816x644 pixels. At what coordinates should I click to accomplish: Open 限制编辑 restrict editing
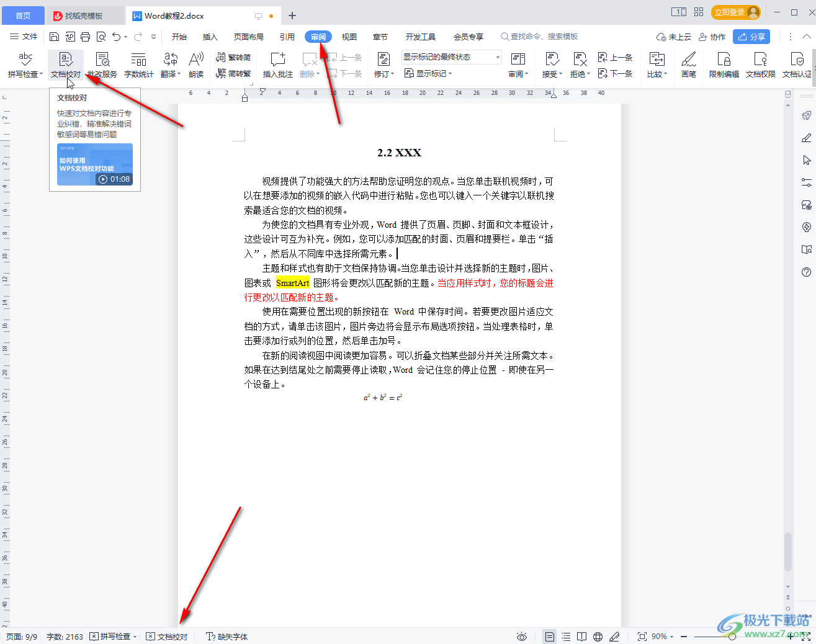point(724,65)
